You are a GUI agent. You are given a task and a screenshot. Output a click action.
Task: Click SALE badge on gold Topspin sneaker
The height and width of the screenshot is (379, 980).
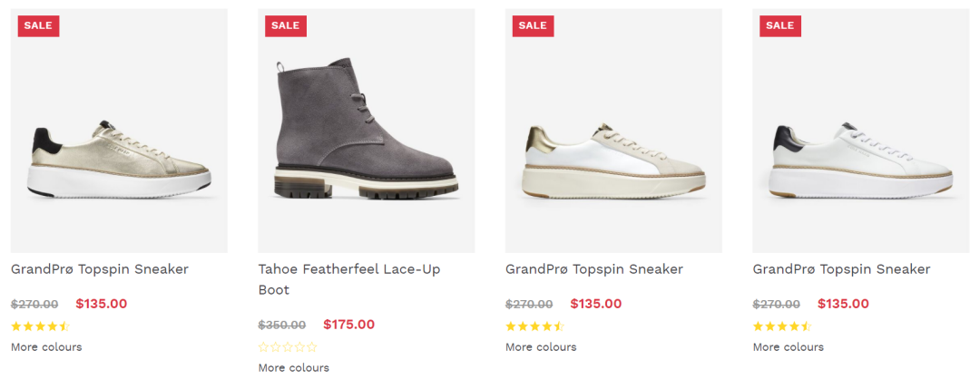(x=38, y=25)
